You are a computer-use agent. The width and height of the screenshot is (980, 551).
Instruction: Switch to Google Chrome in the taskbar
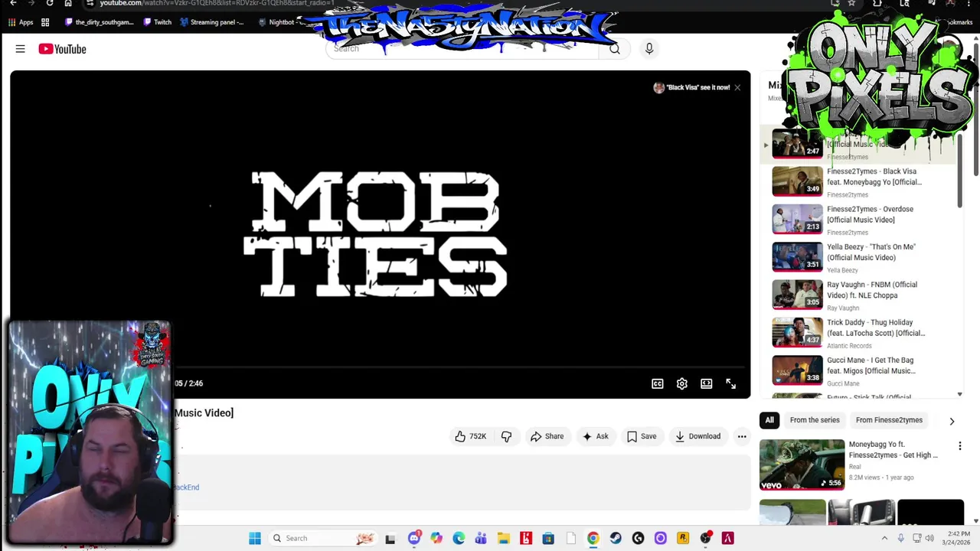[593, 539]
